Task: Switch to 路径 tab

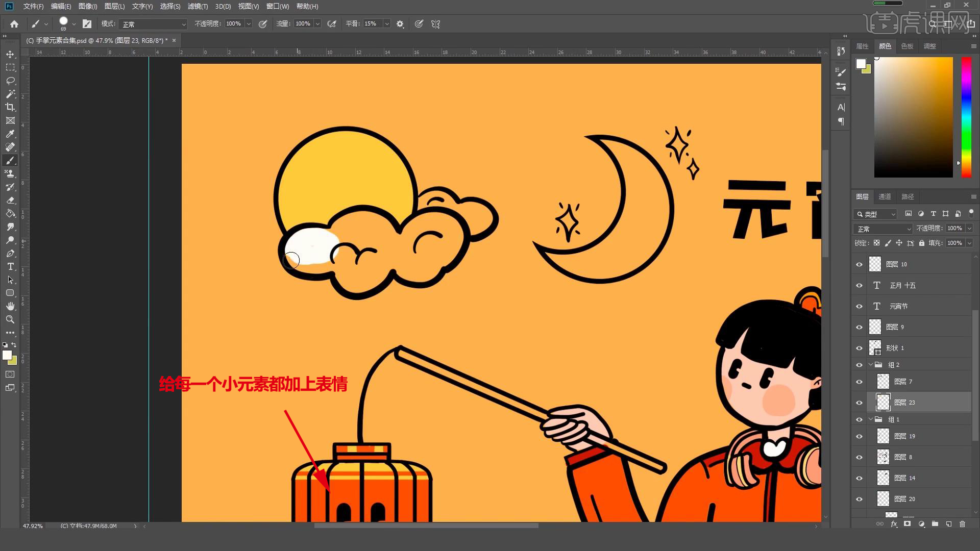Action: coord(908,196)
